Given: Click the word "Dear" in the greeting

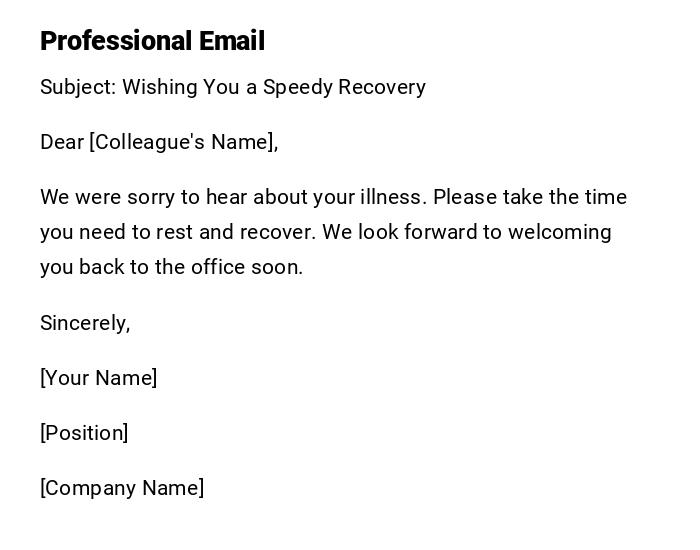Looking at the screenshot, I should point(62,142).
